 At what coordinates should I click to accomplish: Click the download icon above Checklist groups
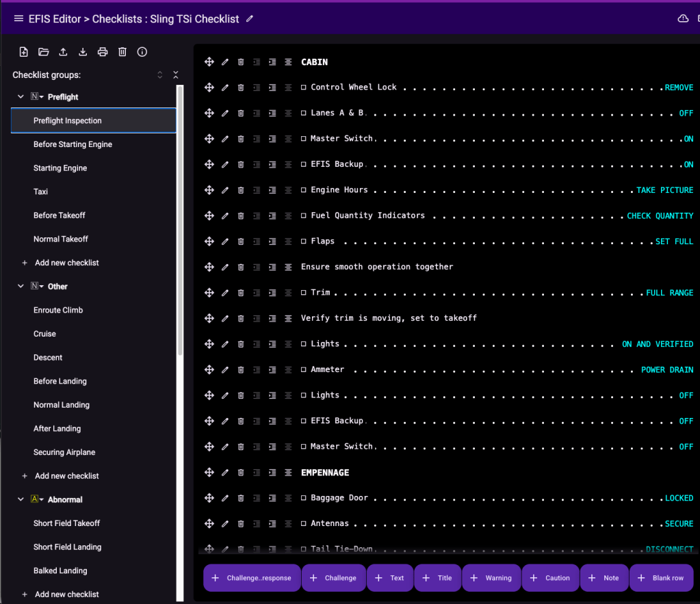click(83, 52)
